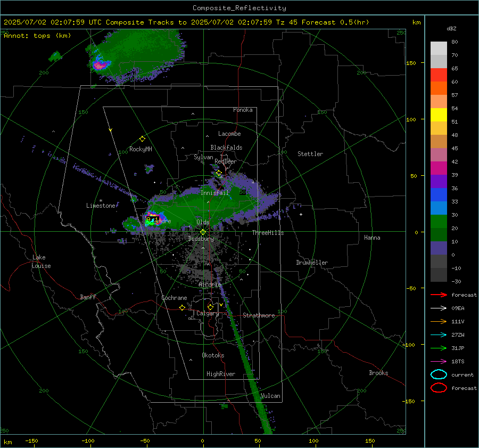Click the Banff map label
Screen dimensions: 479x448
click(x=88, y=297)
